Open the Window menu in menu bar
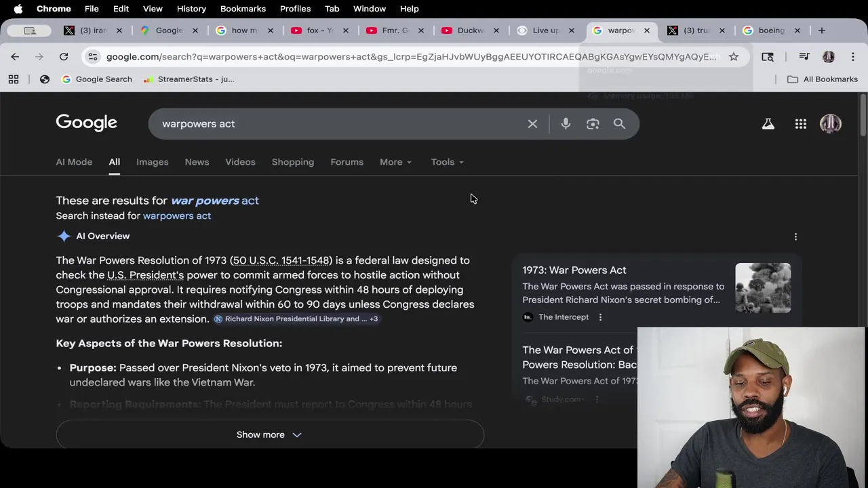This screenshot has height=488, width=868. click(370, 9)
